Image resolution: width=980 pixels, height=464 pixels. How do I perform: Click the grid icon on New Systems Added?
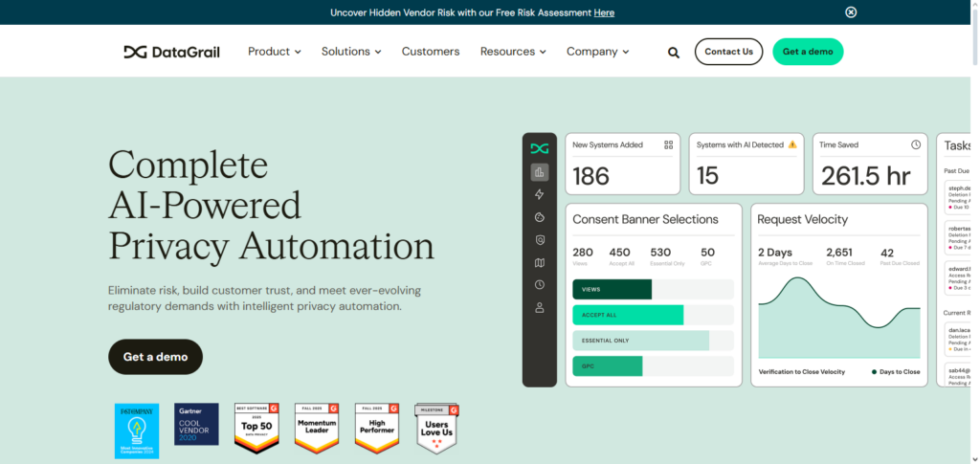click(669, 144)
